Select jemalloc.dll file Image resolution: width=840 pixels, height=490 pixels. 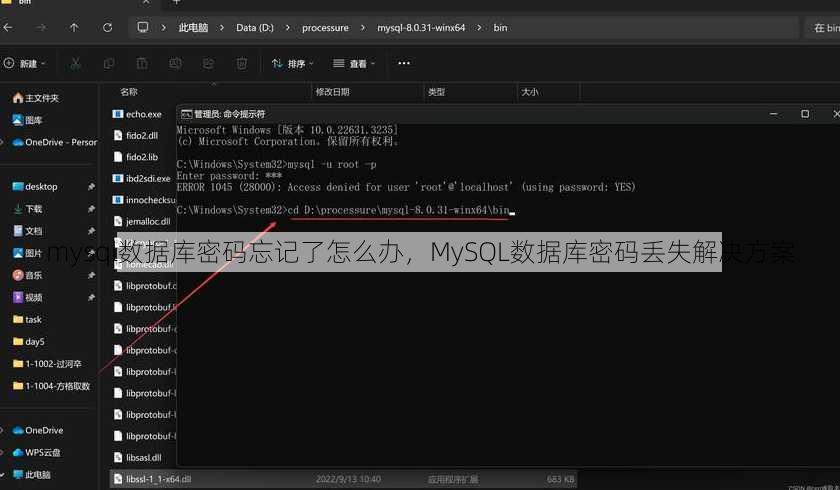click(x=141, y=221)
